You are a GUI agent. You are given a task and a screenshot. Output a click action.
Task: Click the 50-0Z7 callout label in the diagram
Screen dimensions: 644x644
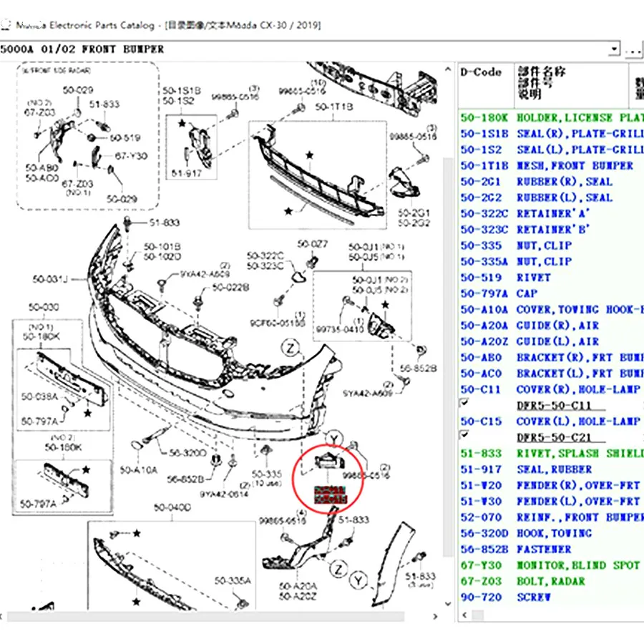click(x=313, y=245)
